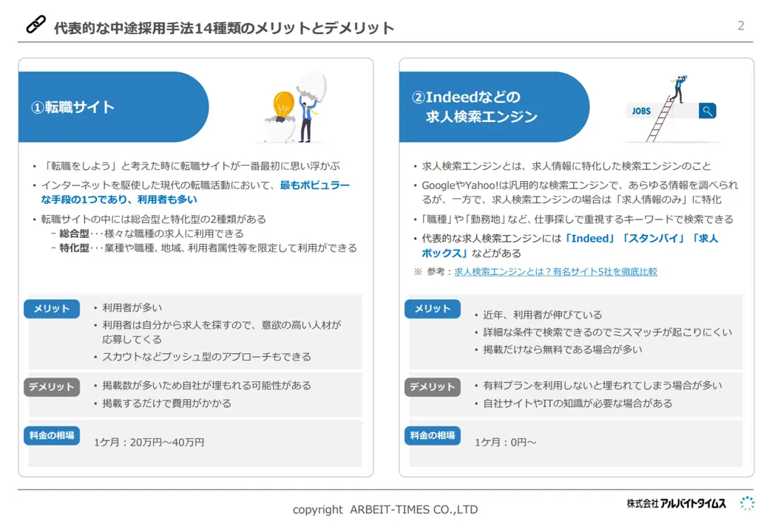Screen dimensions: 772x532
Task: Click the デメリット badge in the 求人検索エンジン card
Action: tap(432, 386)
